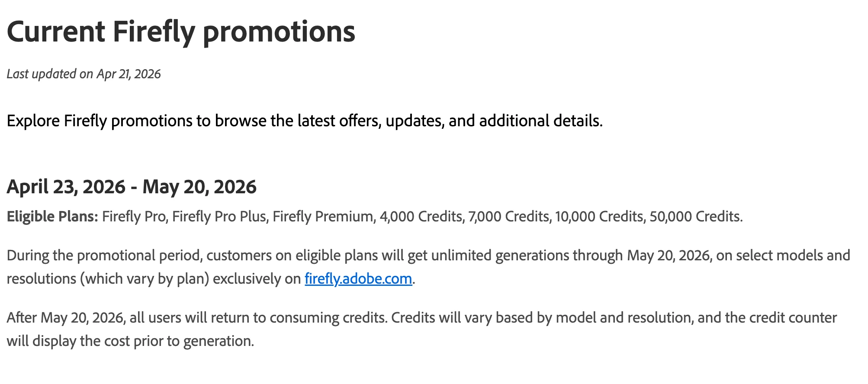Click the Firefly Premium plan name
Image resolution: width=868 pixels, height=384 pixels.
click(323, 216)
